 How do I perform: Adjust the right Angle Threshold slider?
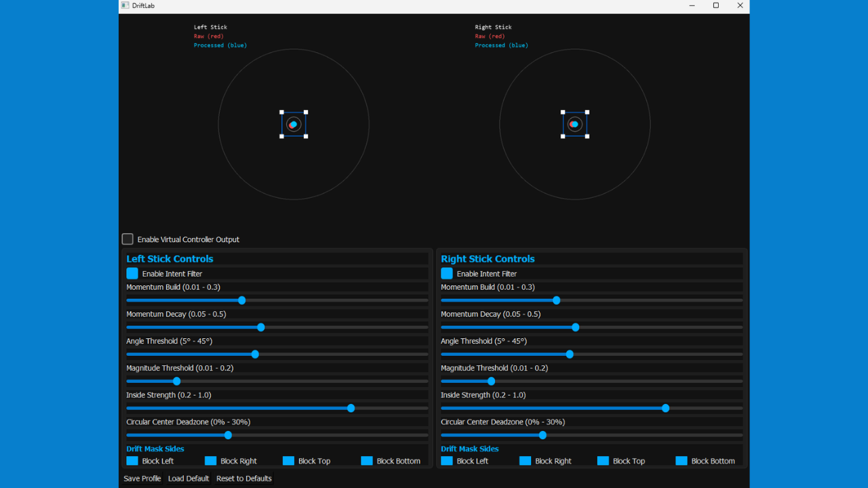point(569,354)
